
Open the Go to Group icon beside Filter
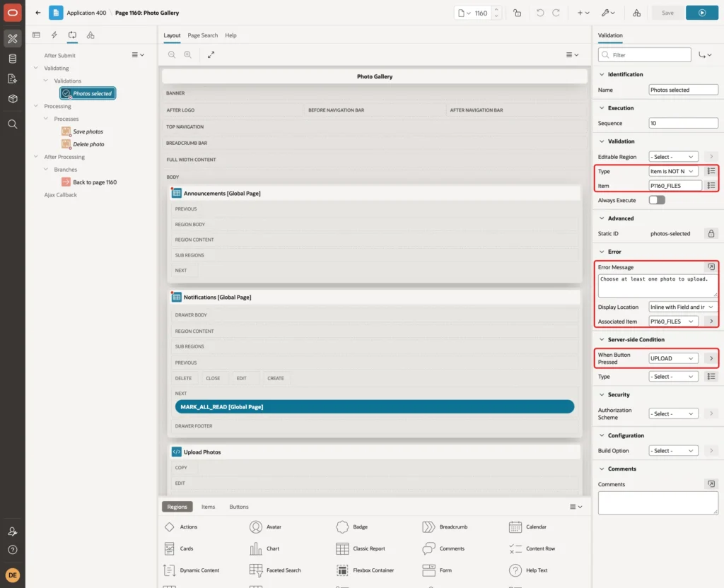[705, 55]
